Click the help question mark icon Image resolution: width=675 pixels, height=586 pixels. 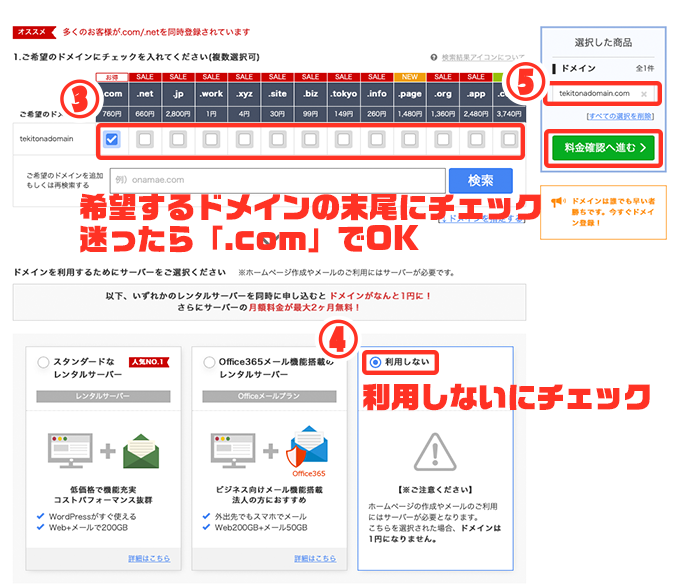(x=434, y=57)
